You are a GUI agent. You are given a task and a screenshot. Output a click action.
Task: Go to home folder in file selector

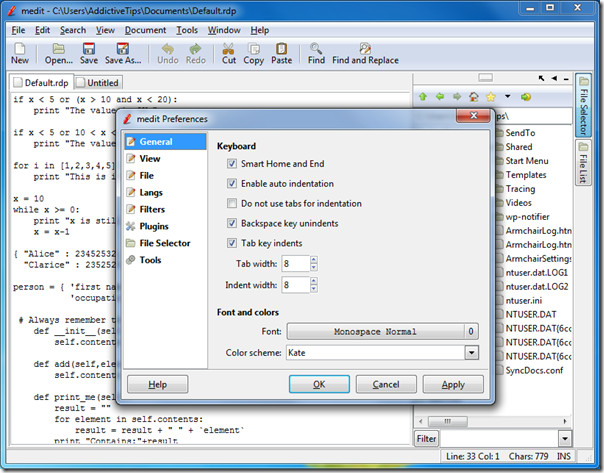click(474, 97)
